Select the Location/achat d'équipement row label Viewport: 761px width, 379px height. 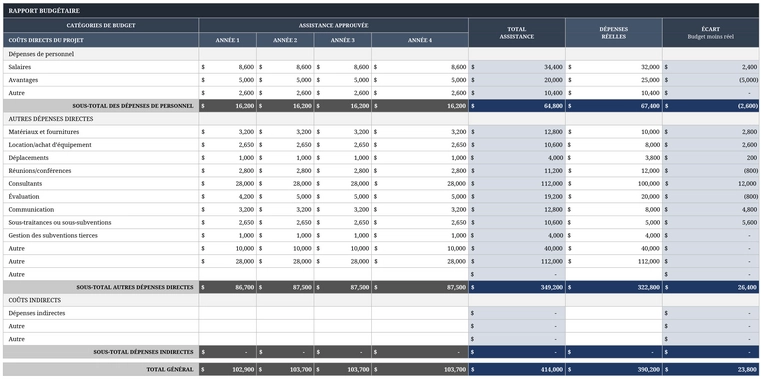pyautogui.click(x=101, y=145)
